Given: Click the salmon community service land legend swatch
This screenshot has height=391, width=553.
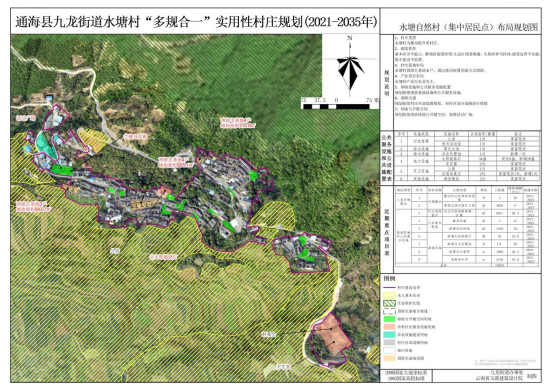Looking at the screenshot, I should tap(389, 327).
